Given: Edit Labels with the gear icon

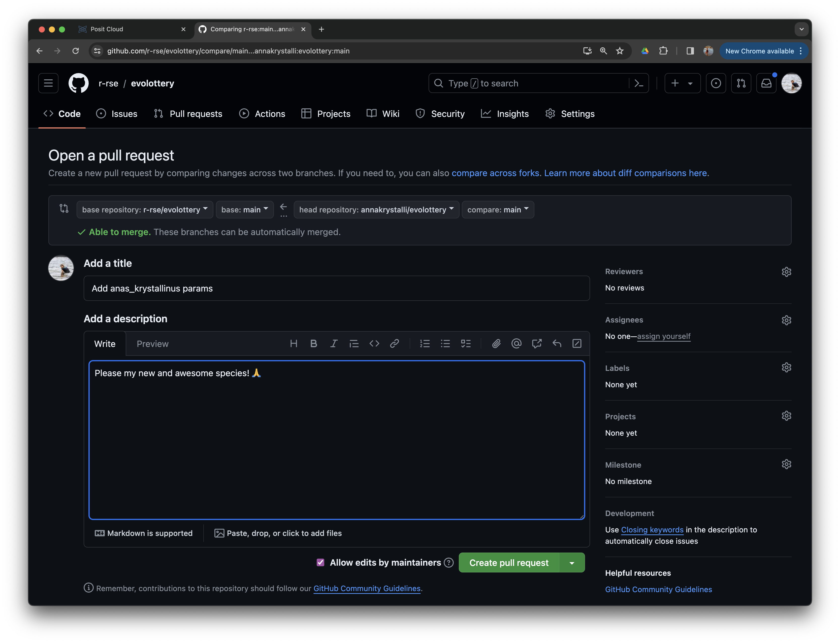Looking at the screenshot, I should click(x=786, y=367).
